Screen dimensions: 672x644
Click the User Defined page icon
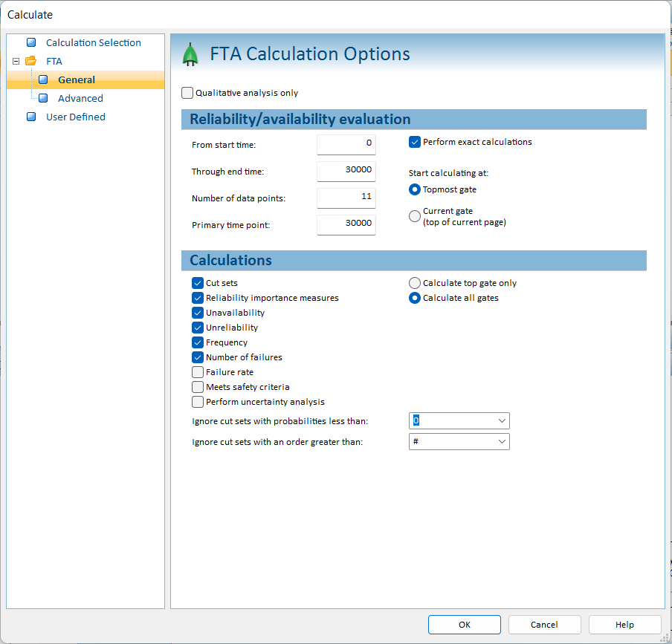pos(31,117)
